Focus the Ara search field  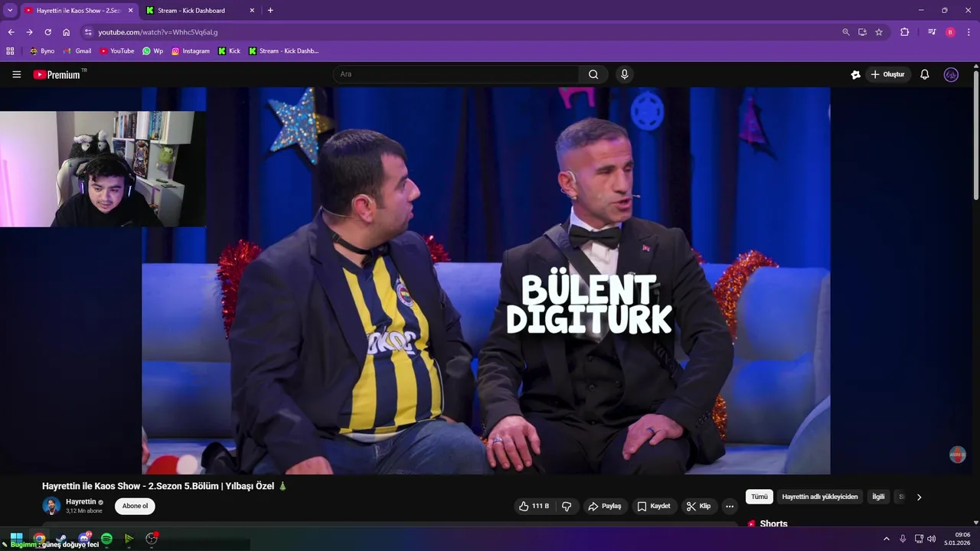point(456,74)
